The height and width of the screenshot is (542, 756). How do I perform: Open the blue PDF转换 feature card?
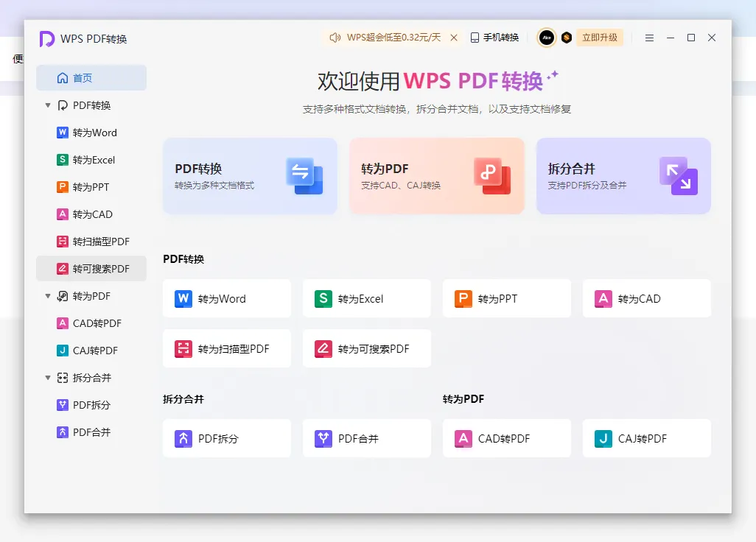[250, 176]
